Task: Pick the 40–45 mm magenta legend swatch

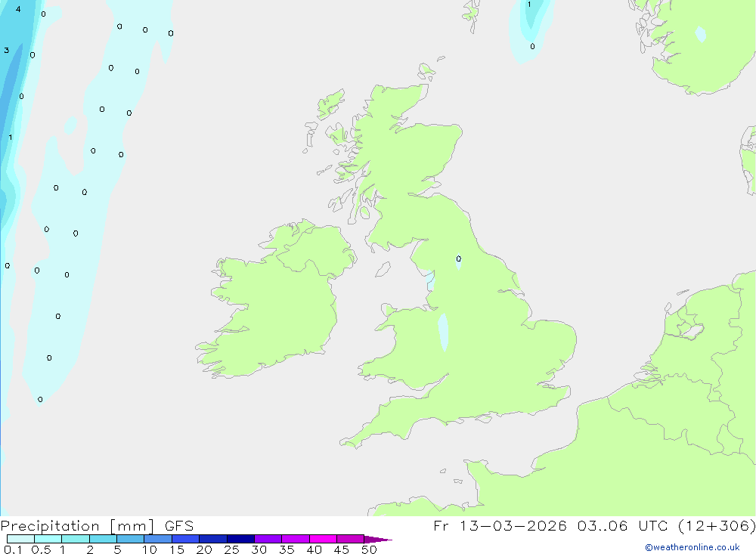Action: click(x=323, y=539)
